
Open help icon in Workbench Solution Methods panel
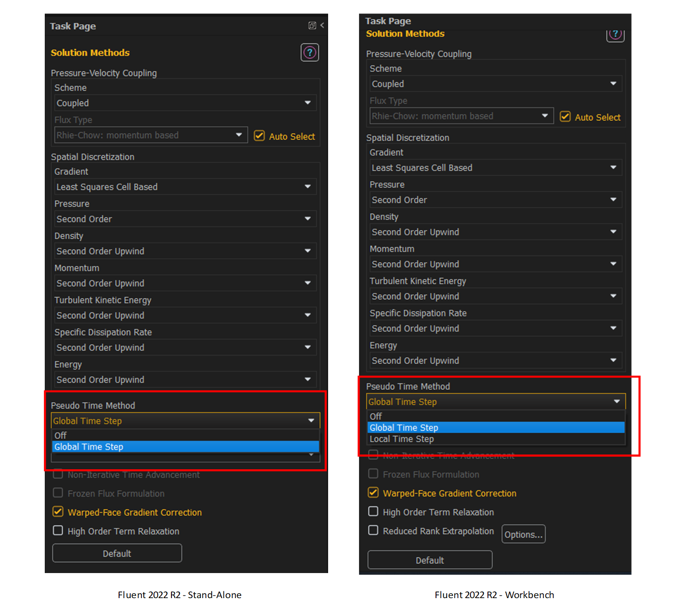click(615, 35)
